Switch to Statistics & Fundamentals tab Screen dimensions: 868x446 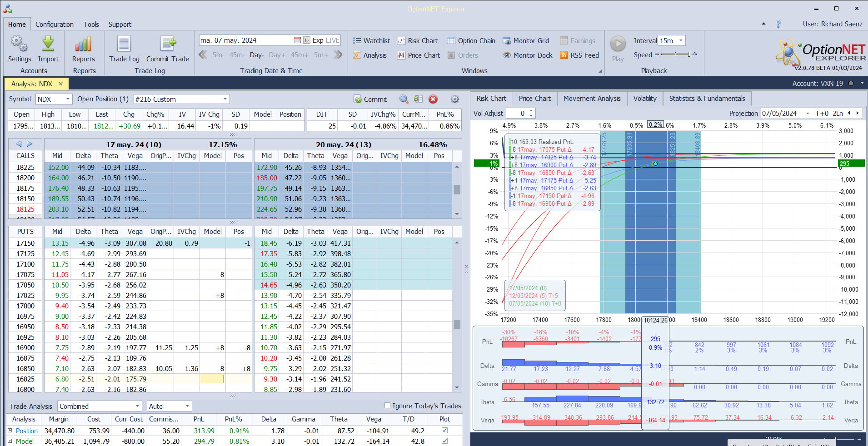coord(707,99)
